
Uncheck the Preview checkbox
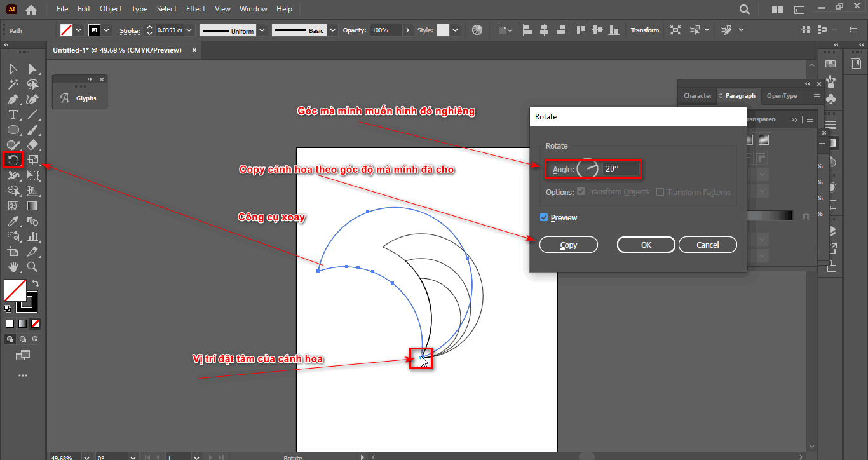(x=544, y=218)
